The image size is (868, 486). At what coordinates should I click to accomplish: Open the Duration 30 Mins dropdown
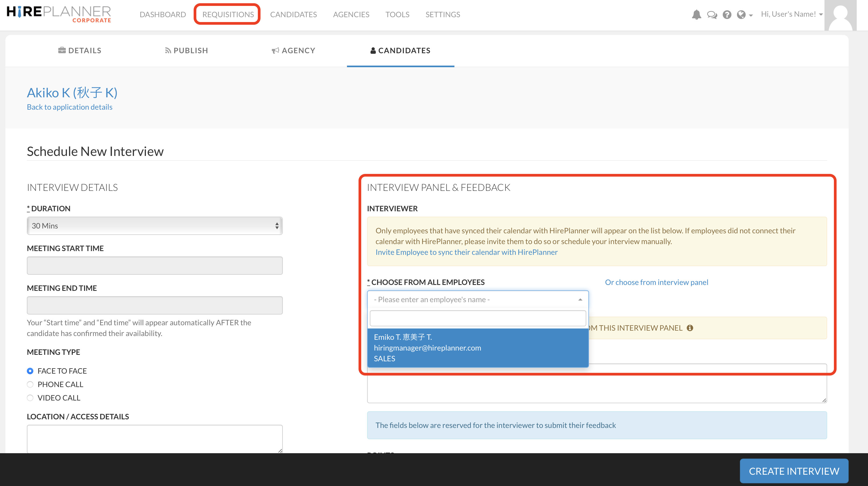coord(155,226)
